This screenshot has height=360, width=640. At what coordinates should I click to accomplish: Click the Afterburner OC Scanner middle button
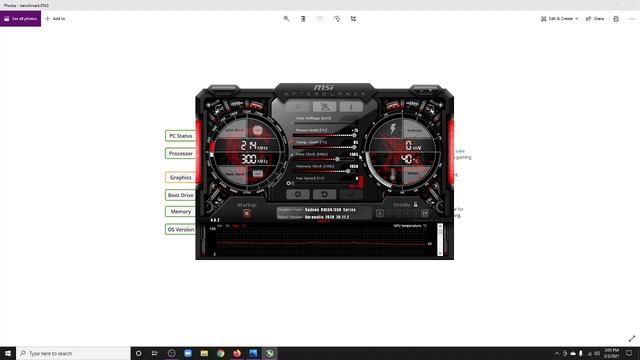point(324,107)
